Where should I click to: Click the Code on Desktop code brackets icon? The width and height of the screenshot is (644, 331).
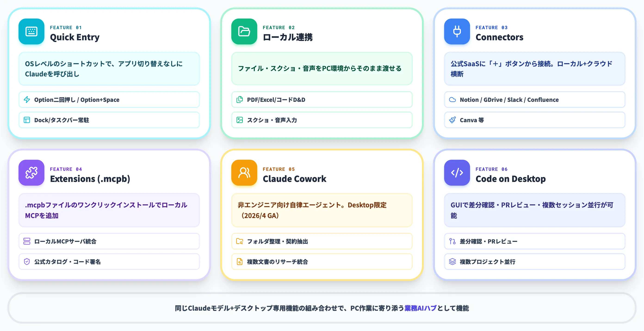pyautogui.click(x=457, y=173)
